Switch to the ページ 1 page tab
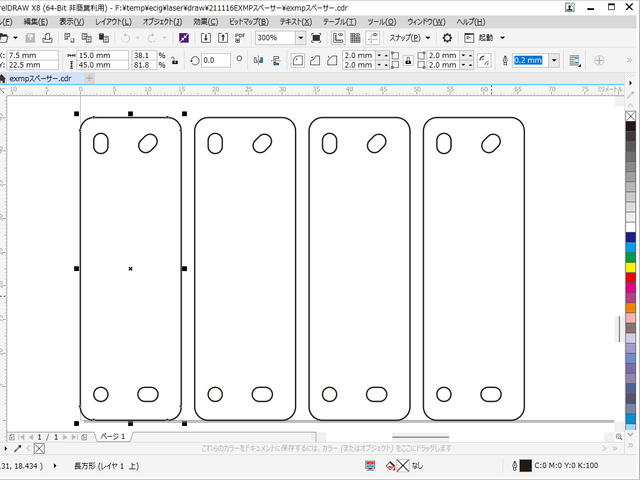 click(x=111, y=437)
